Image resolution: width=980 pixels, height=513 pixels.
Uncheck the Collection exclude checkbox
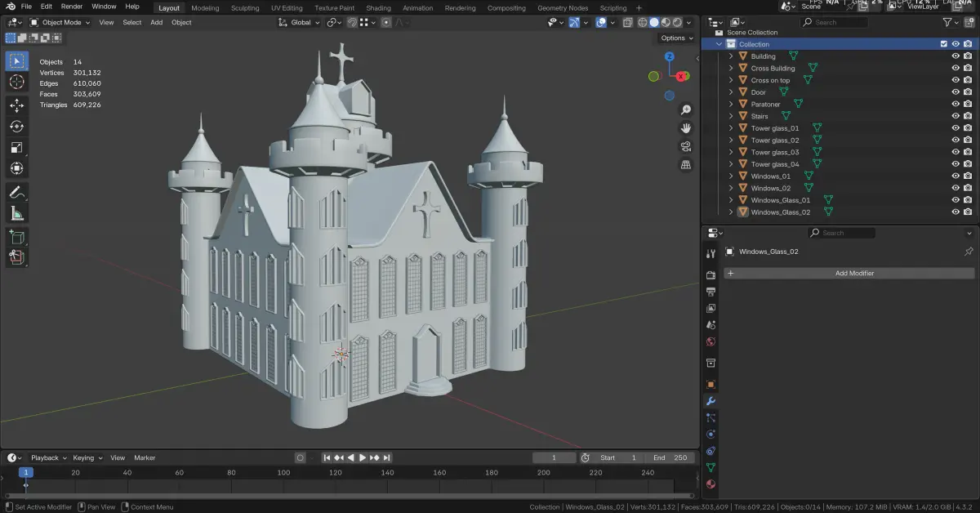tap(944, 44)
